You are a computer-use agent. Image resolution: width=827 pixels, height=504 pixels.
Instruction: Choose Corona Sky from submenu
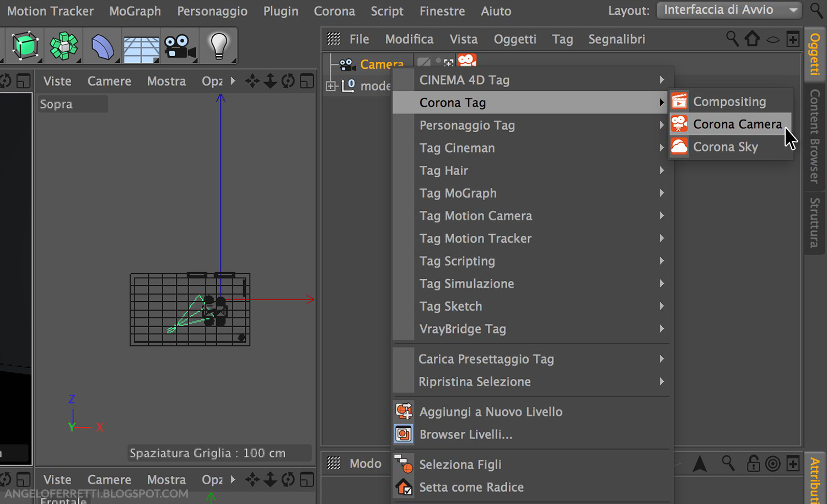click(731, 147)
